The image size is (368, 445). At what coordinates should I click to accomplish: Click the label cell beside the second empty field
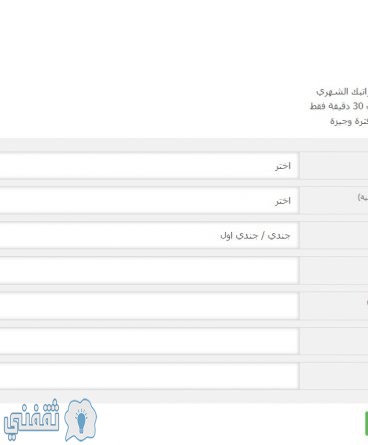pos(334,306)
